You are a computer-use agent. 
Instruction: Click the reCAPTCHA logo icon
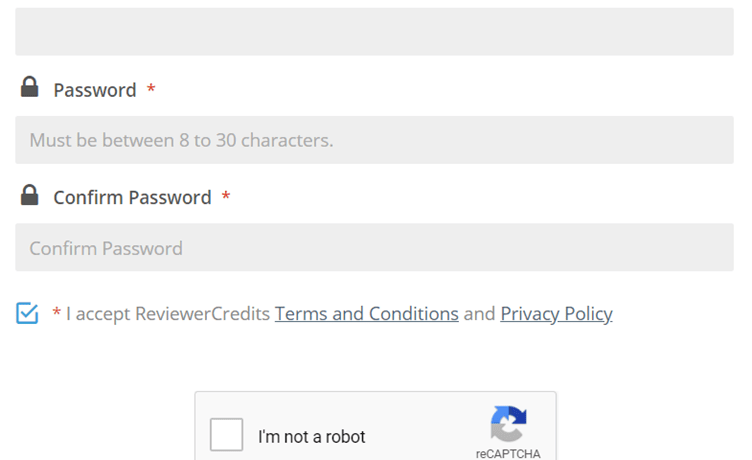pyautogui.click(x=508, y=424)
